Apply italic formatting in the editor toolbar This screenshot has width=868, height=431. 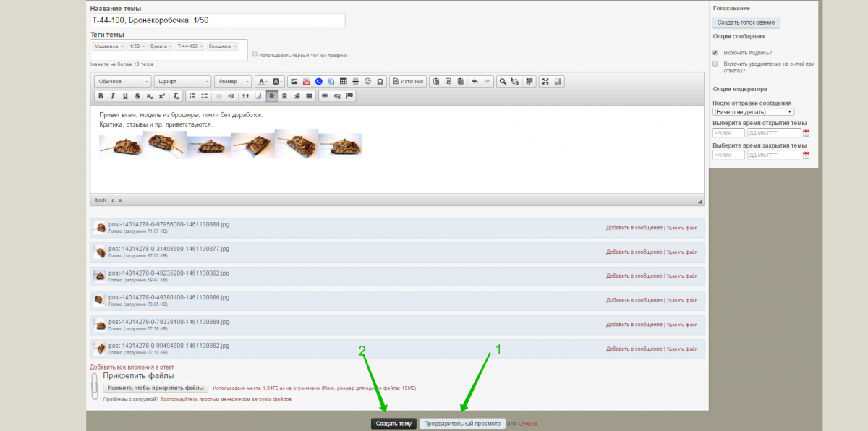pos(113,95)
